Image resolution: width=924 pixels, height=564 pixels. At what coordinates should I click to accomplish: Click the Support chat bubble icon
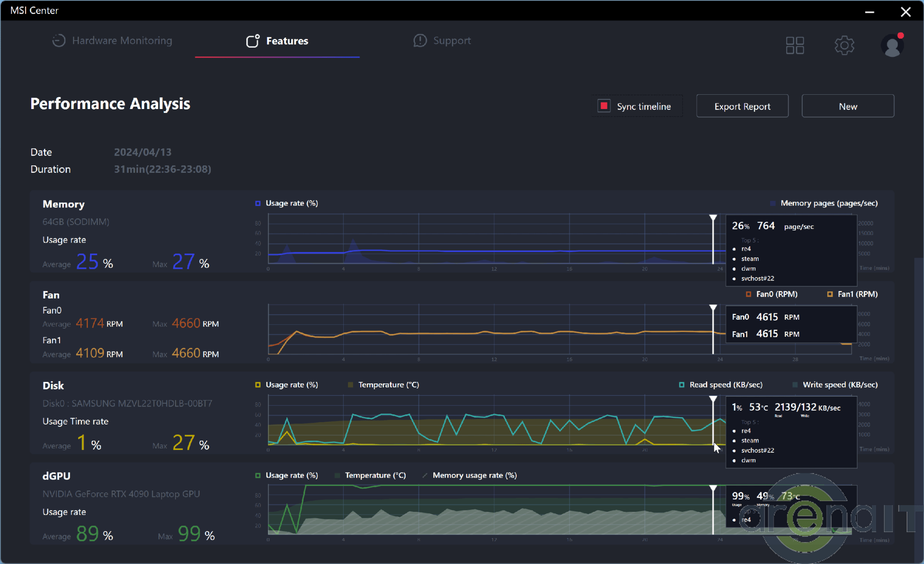[419, 41]
